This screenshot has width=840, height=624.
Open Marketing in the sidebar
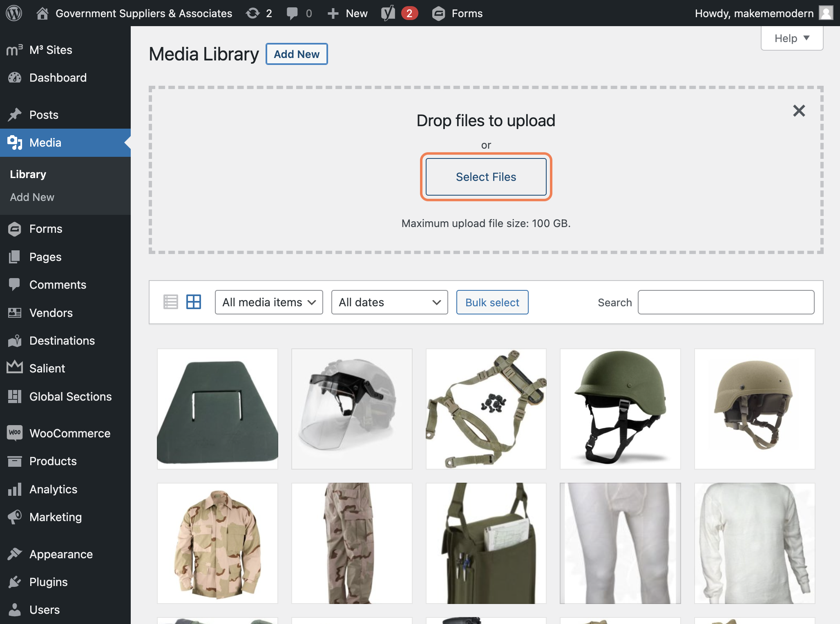65,517
